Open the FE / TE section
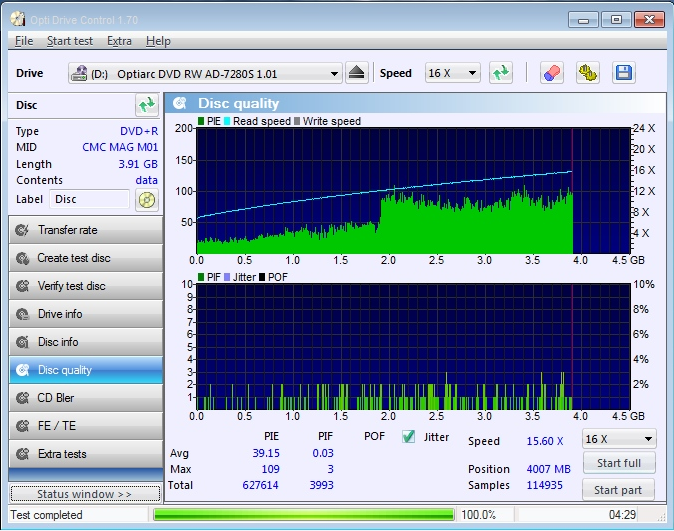This screenshot has width=674, height=531. (x=86, y=426)
